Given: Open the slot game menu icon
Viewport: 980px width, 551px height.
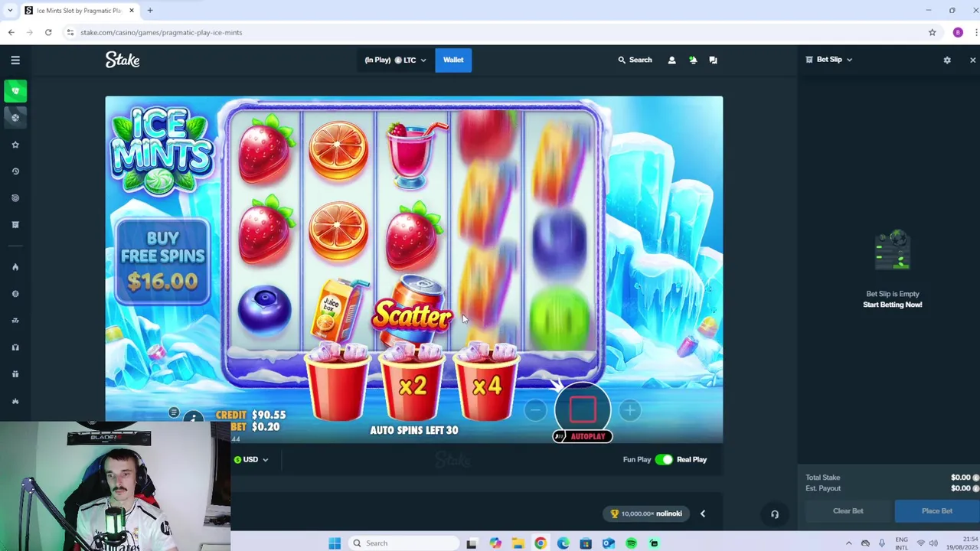Looking at the screenshot, I should click(174, 413).
